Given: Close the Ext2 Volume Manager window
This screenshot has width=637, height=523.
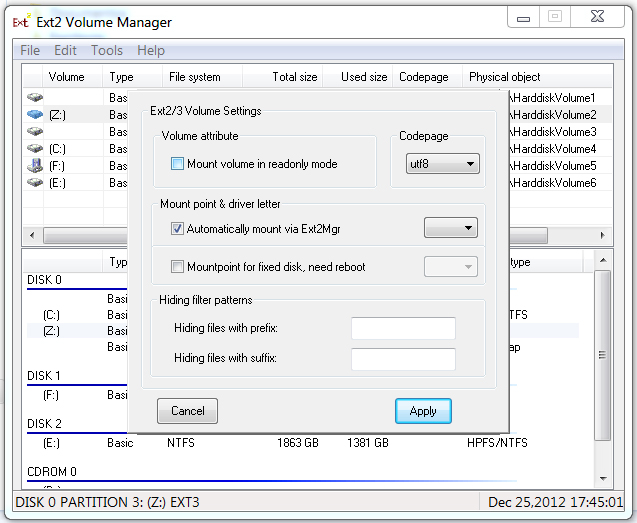Looking at the screenshot, I should click(597, 17).
